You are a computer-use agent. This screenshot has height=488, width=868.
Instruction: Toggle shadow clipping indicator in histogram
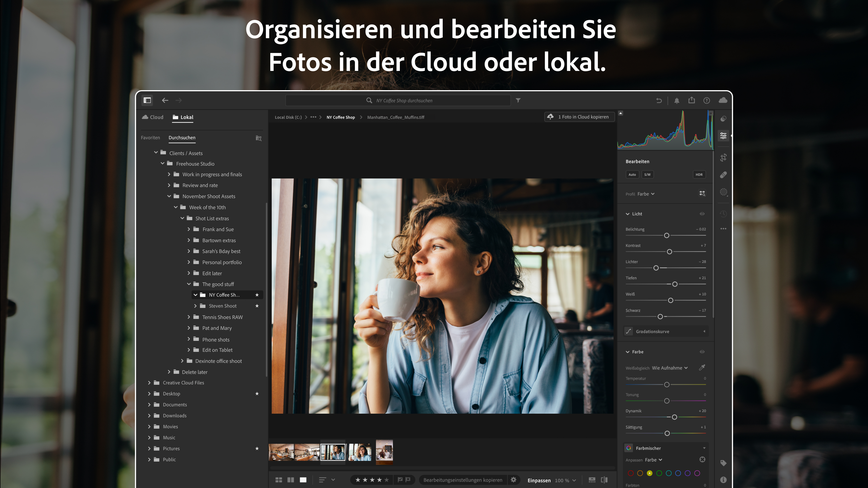tap(621, 113)
